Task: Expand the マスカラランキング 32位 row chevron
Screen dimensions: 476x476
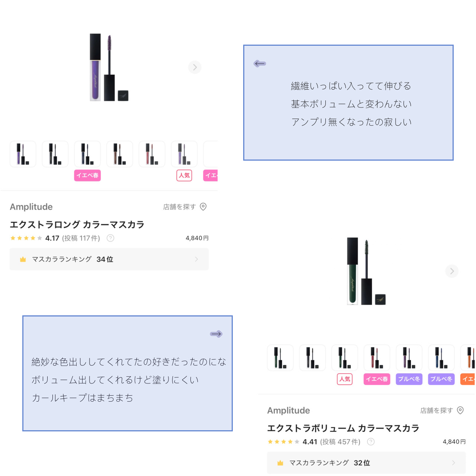Action: 453,463
